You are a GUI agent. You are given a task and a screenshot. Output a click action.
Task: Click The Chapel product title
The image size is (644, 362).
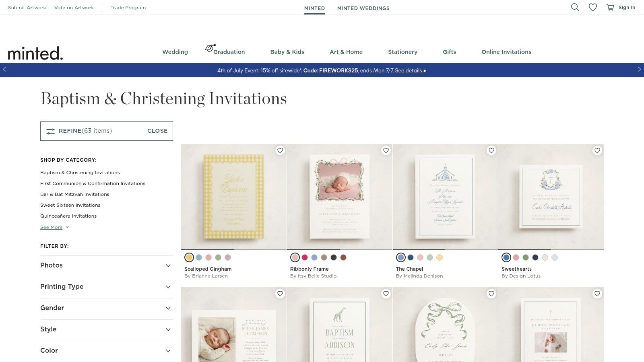click(409, 269)
